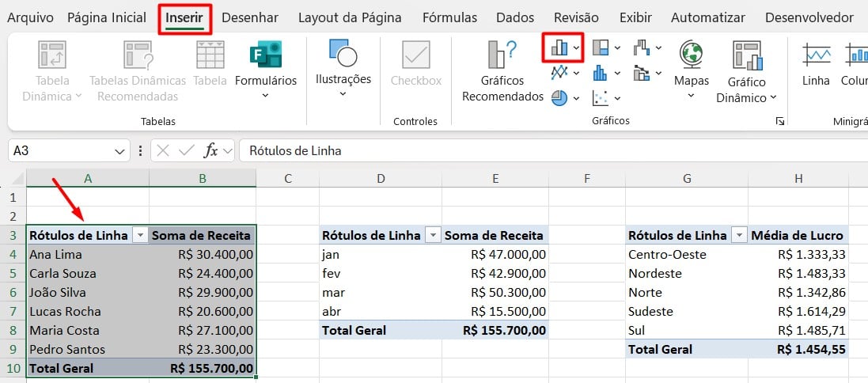Click the treemap hierarchy chart icon
The image size is (868, 383).
click(601, 48)
